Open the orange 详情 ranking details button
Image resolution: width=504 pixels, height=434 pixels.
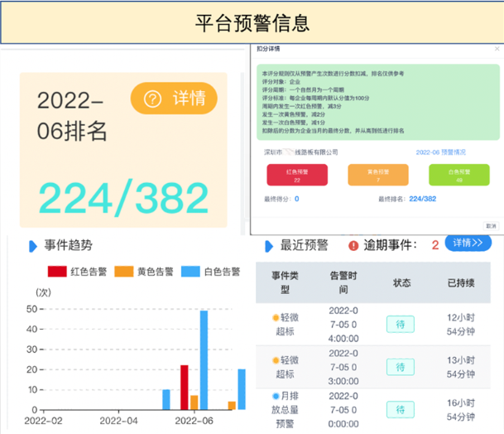click(174, 99)
